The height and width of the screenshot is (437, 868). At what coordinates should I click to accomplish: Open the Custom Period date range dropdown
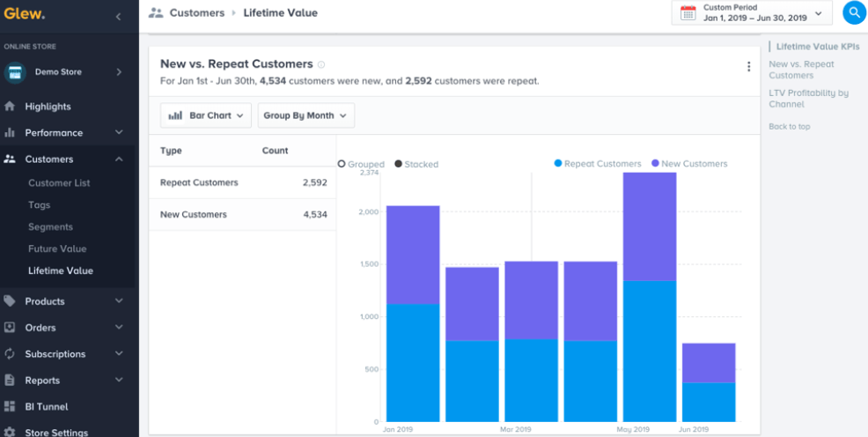(752, 12)
